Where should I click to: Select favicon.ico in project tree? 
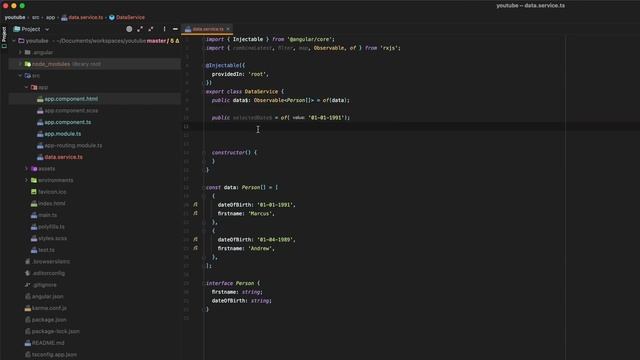point(52,192)
